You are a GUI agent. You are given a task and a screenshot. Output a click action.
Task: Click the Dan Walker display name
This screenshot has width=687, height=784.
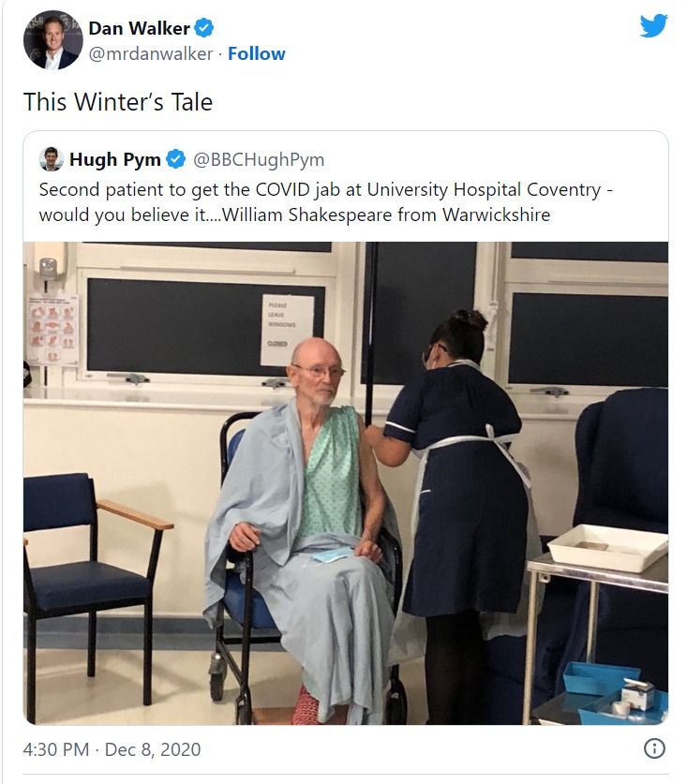[x=139, y=28]
